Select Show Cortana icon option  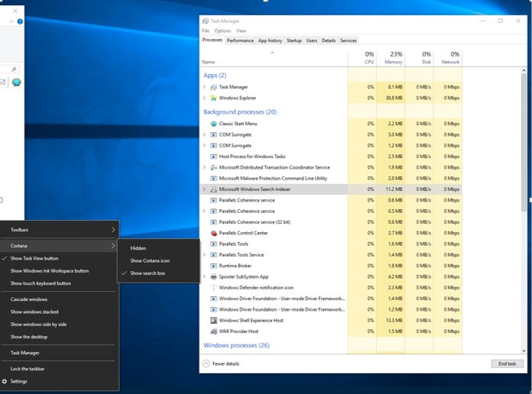[159, 260]
